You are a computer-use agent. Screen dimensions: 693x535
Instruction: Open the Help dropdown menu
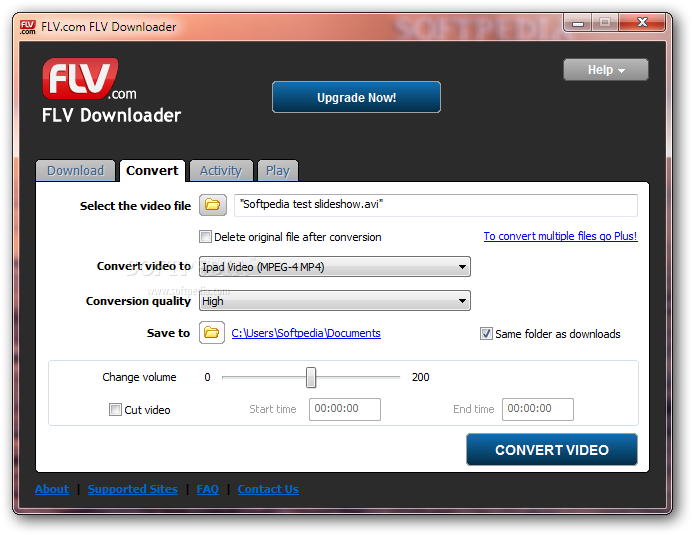[605, 70]
